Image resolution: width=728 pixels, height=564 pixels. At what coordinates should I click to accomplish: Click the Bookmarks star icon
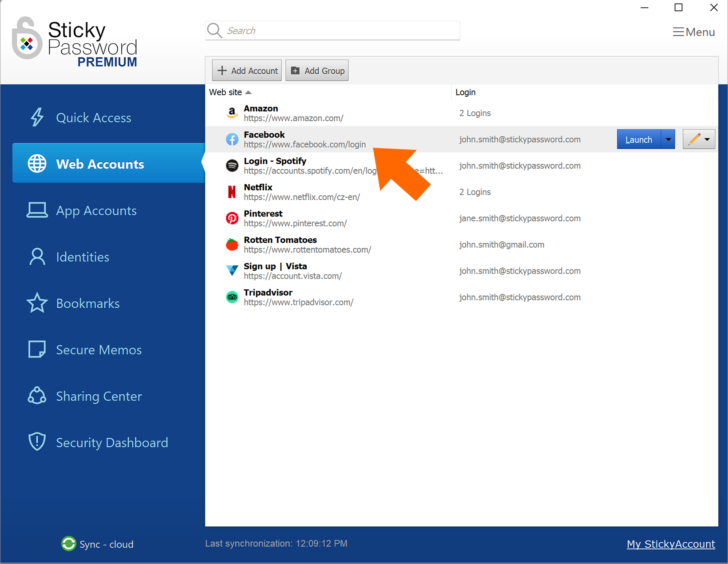37,303
